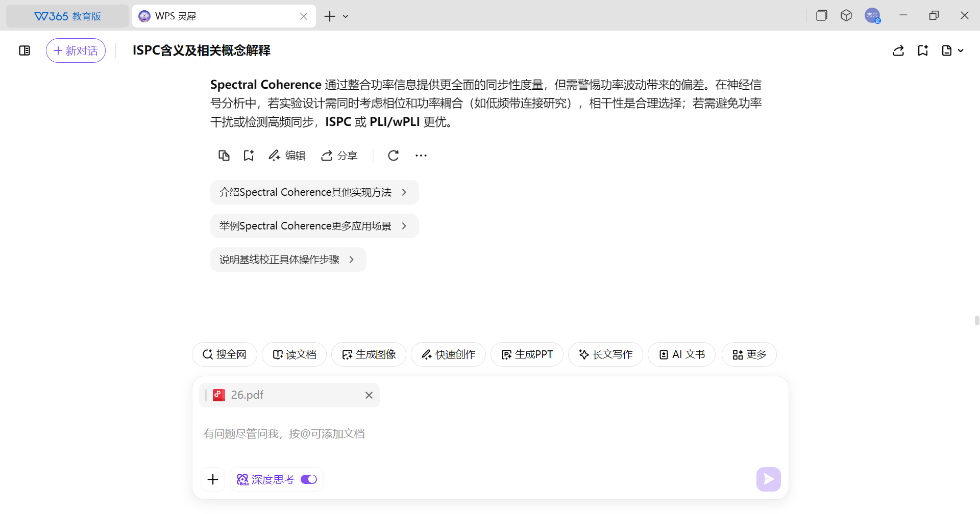
Task: Click 读文档 read document chip
Action: coord(295,354)
